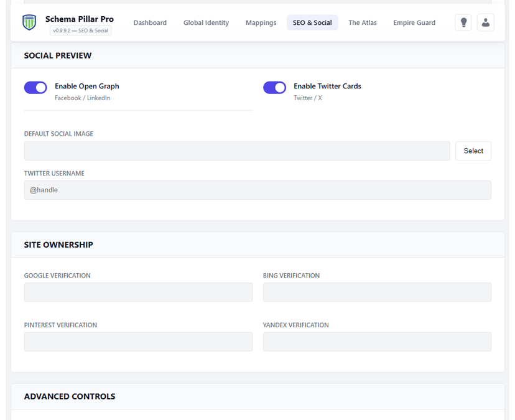The image size is (515, 420).
Task: Click the Google Verification field
Action: pos(138,292)
